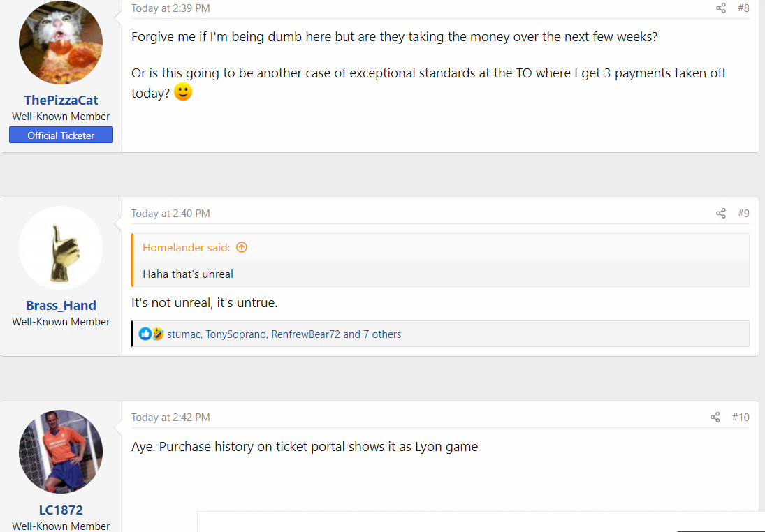Share post #9 via share icon
This screenshot has height=532, width=765.
tap(720, 213)
